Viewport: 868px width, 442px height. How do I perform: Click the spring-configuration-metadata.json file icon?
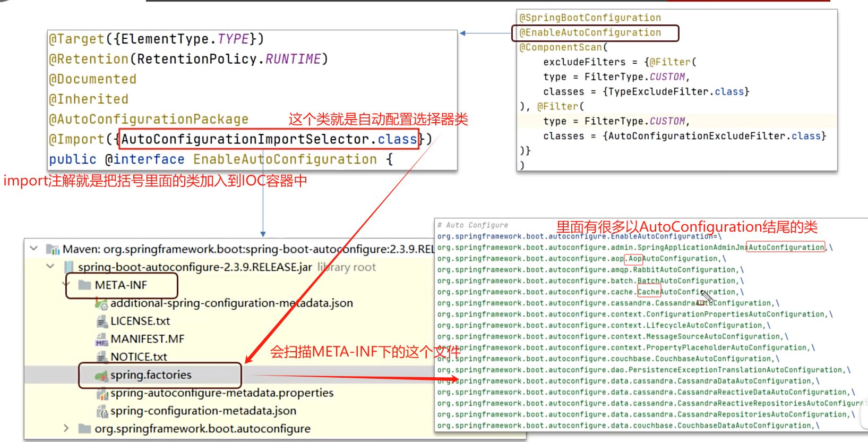pos(102,411)
